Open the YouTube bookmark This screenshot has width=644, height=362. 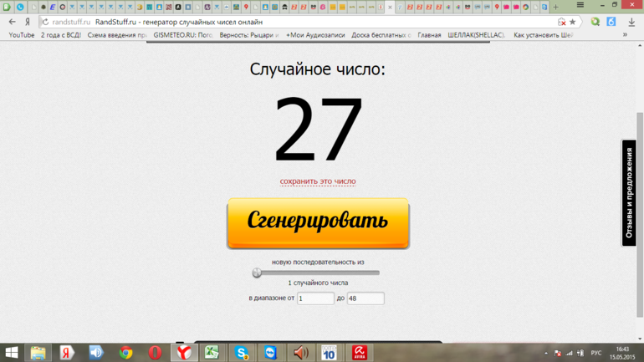point(22,35)
